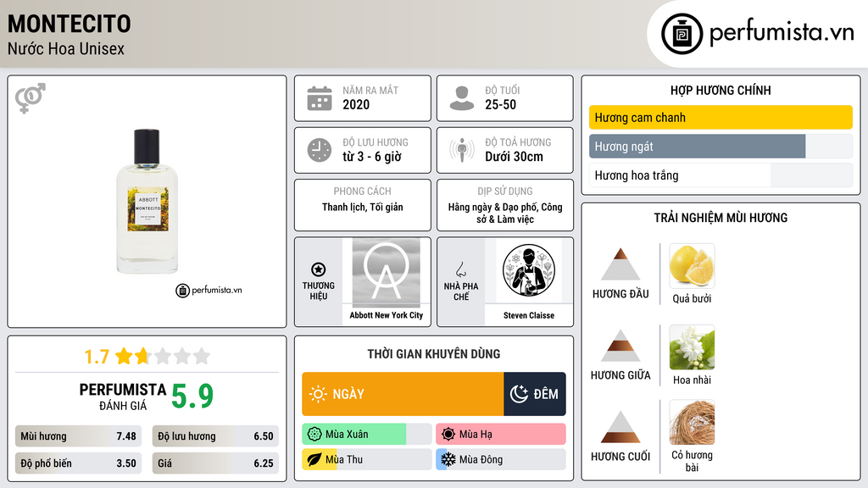The image size is (868, 488).
Task: Click the Cỏ hương bài note label
Action: [x=692, y=461]
